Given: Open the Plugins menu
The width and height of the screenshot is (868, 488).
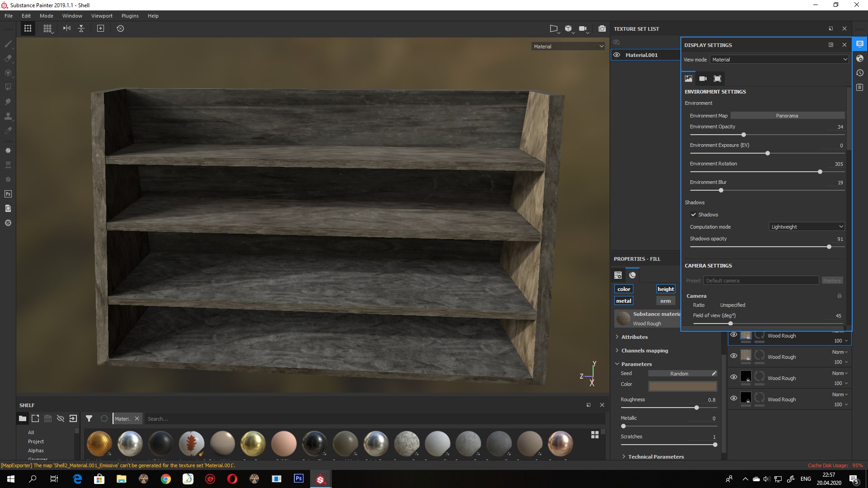Looking at the screenshot, I should coord(130,16).
